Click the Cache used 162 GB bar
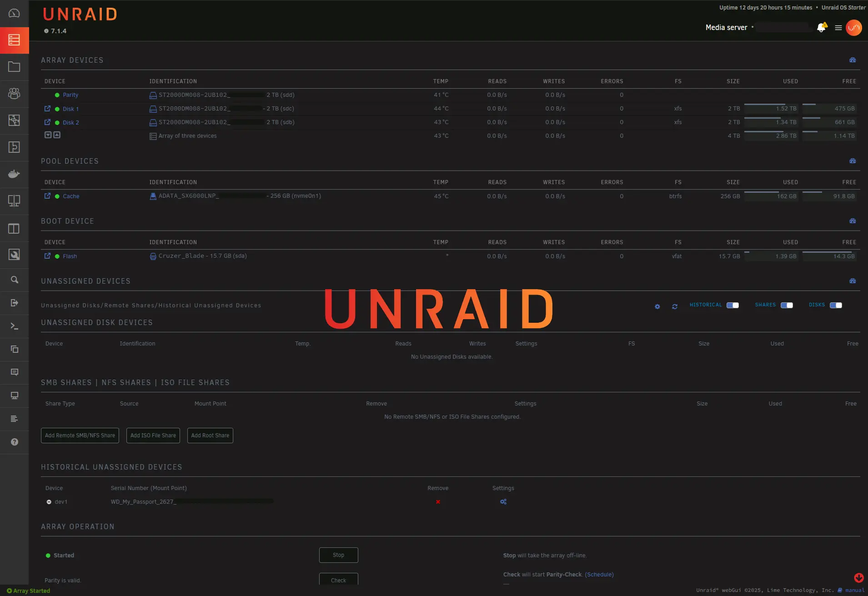This screenshot has width=868, height=596. (x=771, y=196)
